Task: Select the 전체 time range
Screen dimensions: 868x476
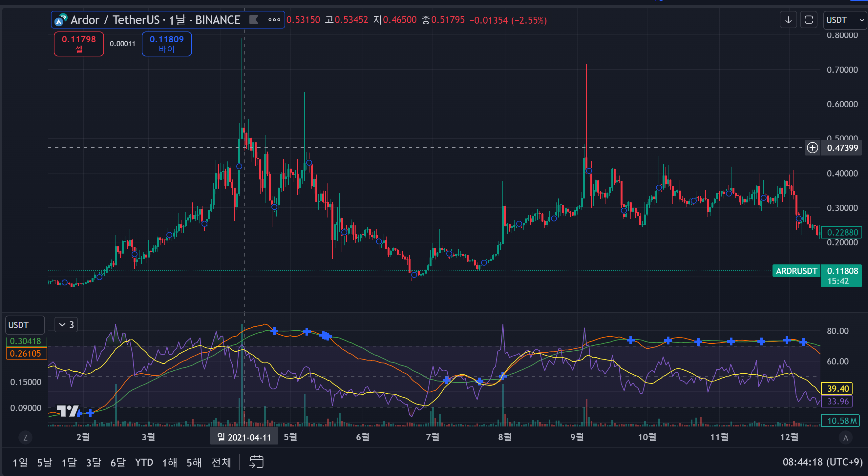Action: pyautogui.click(x=221, y=463)
